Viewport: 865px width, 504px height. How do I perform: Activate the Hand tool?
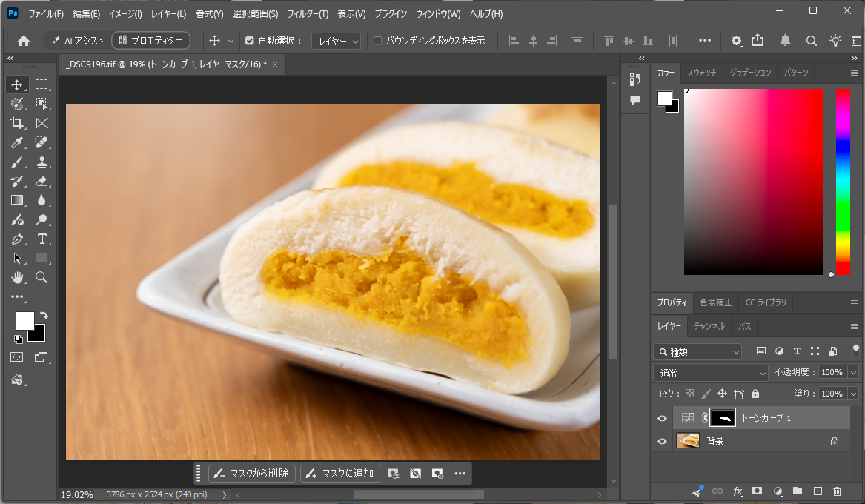[x=17, y=276]
